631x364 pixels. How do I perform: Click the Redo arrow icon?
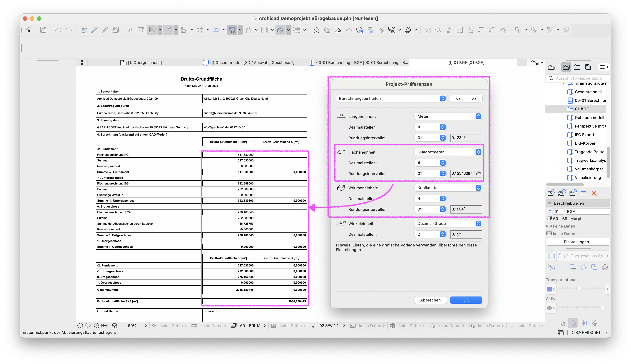[x=69, y=30]
